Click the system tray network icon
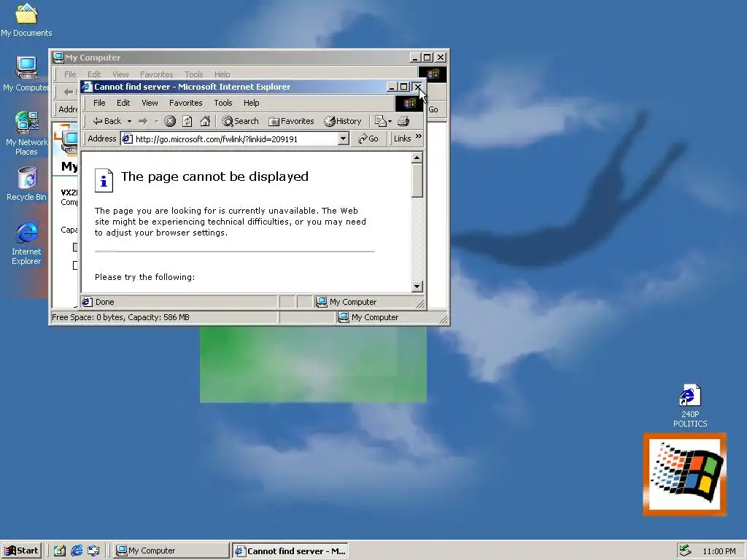Image resolution: width=747 pixels, height=560 pixels. 685,551
